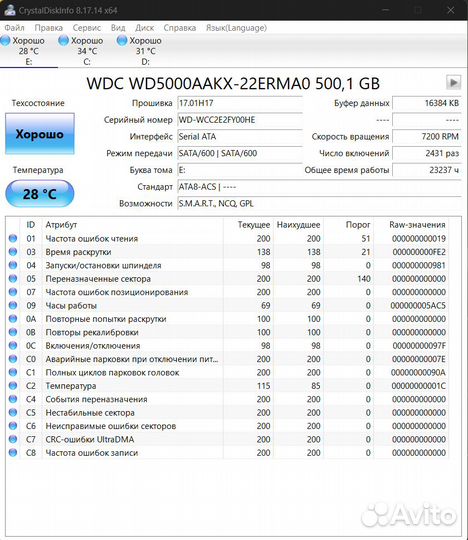Click the transfer mode field SATA/600
Screen dimensions: 468x540
[240, 153]
